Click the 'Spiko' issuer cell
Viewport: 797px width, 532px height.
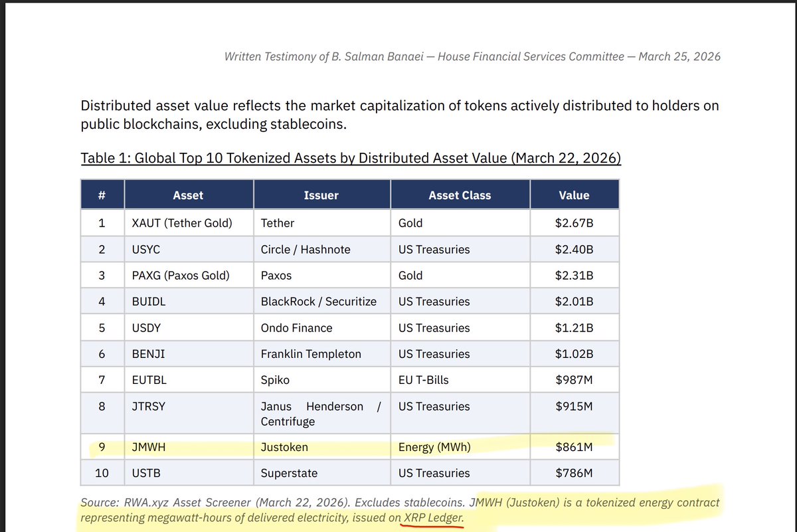click(321, 381)
